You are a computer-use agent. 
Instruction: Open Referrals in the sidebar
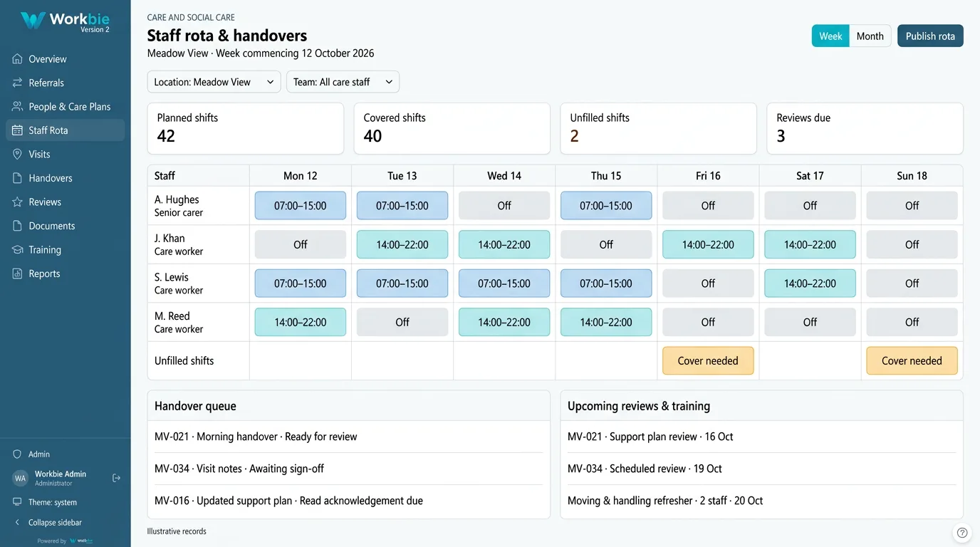(66, 83)
